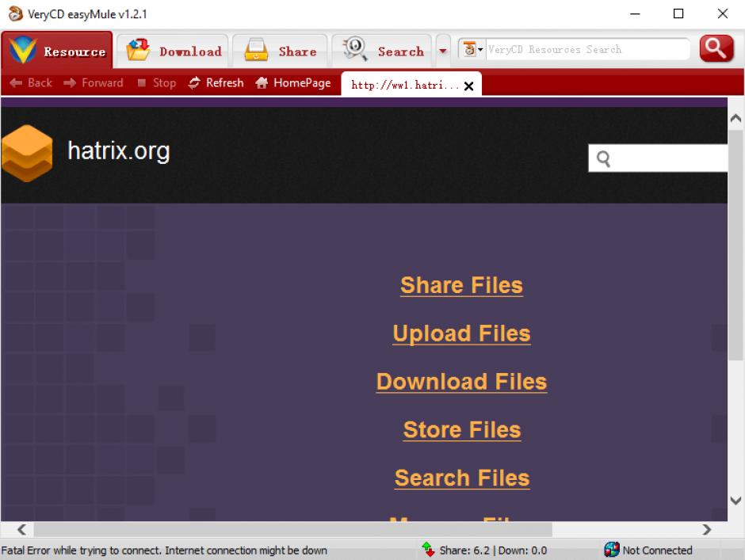
Task: Open the Share Files link
Action: pyautogui.click(x=461, y=285)
